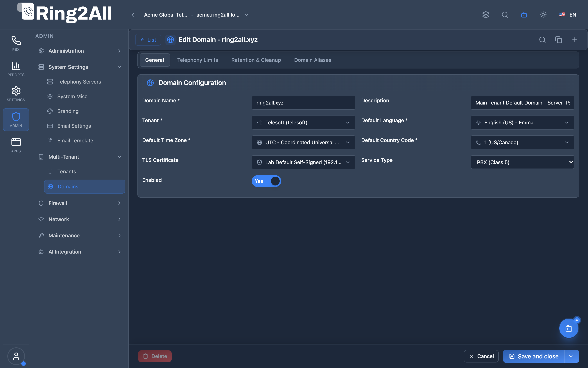Click the Cancel button
Image resolution: width=588 pixels, height=368 pixels.
tap(481, 356)
